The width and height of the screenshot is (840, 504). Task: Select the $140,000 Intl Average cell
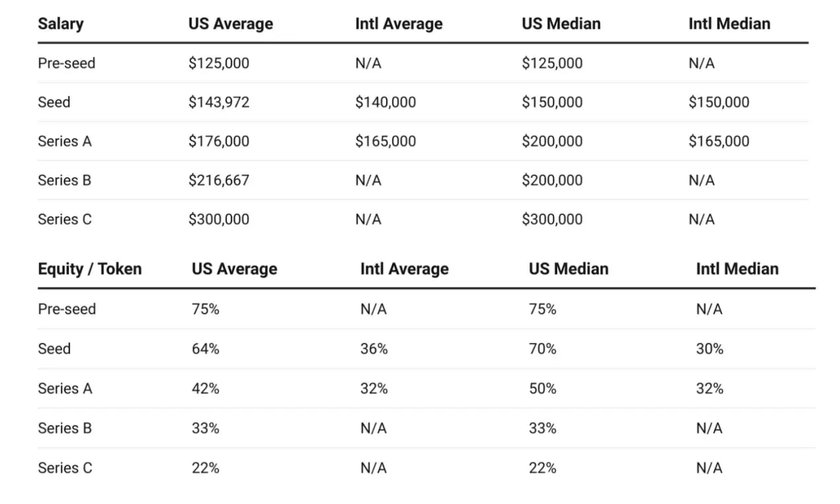click(x=385, y=103)
